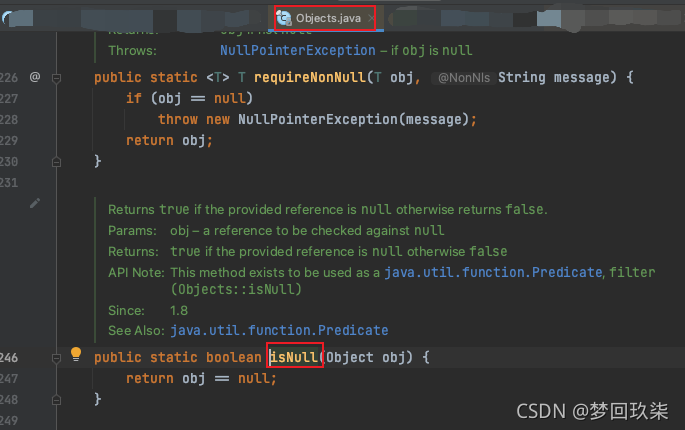
Task: Click line number 246 in gutter
Action: pyautogui.click(x=9, y=358)
